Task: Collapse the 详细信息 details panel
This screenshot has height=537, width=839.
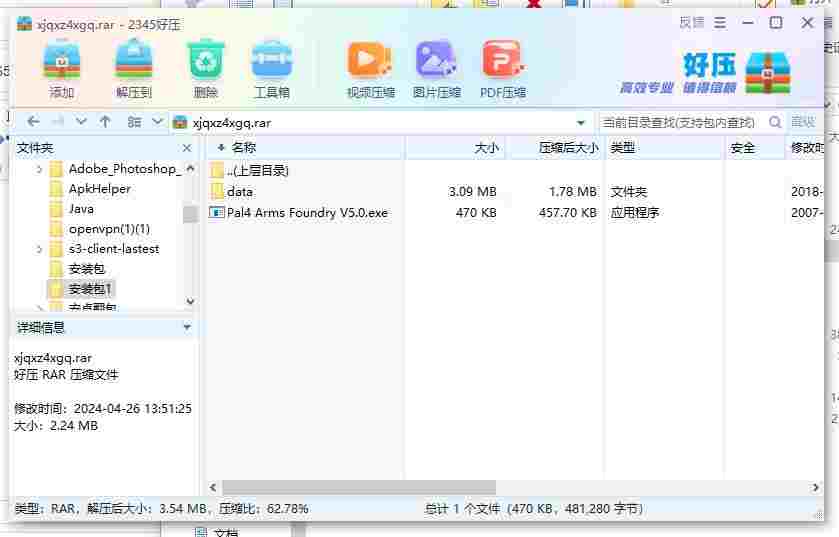Action: click(x=187, y=327)
